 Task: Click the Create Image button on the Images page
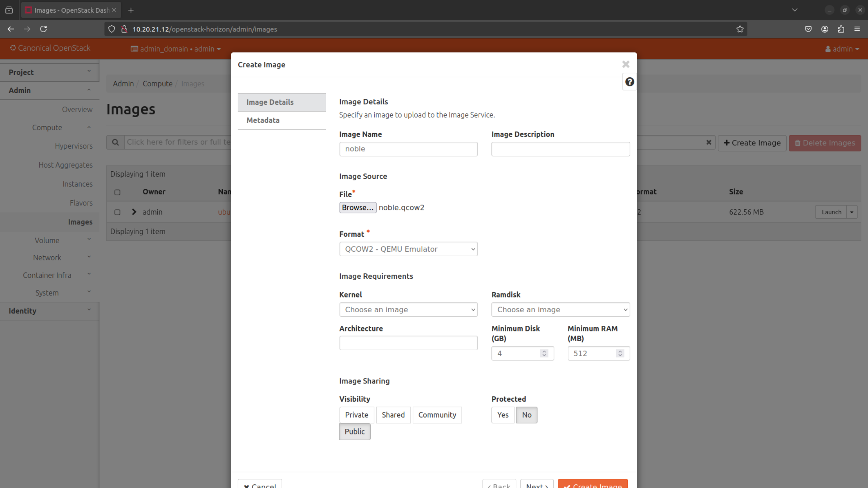point(752,143)
